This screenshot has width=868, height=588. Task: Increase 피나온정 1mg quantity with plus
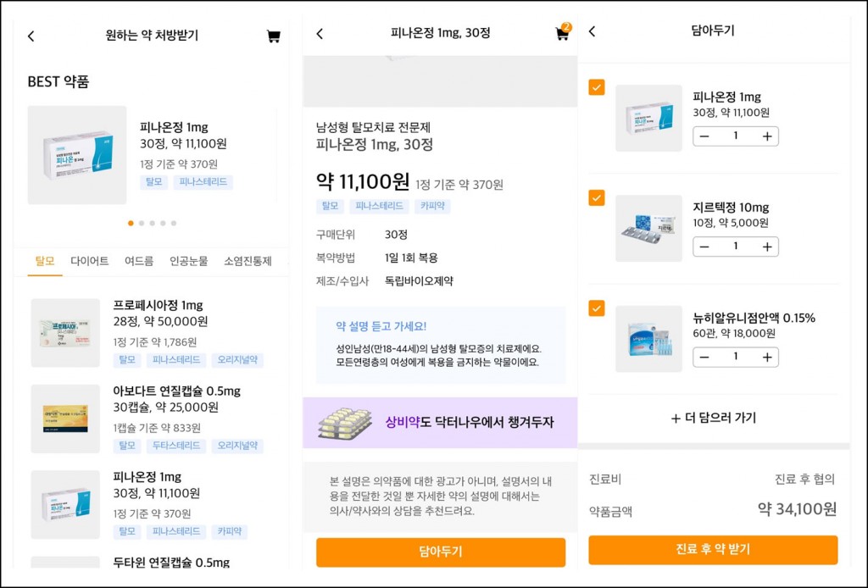767,136
